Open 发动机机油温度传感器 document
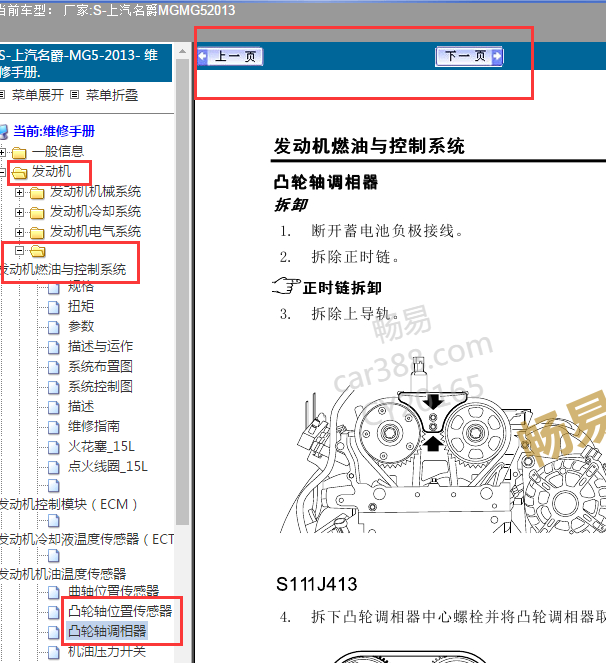 click(x=63, y=574)
